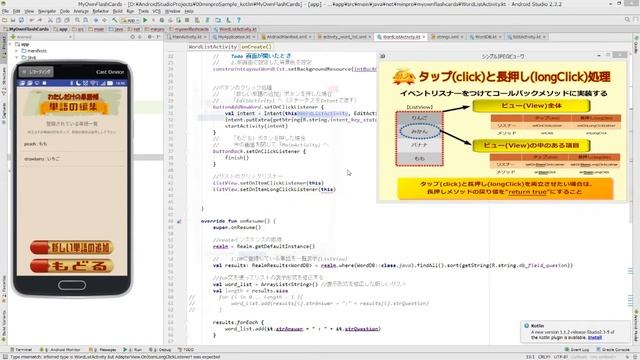Select peach list item on phone
The image size is (640, 360).
click(x=72, y=144)
